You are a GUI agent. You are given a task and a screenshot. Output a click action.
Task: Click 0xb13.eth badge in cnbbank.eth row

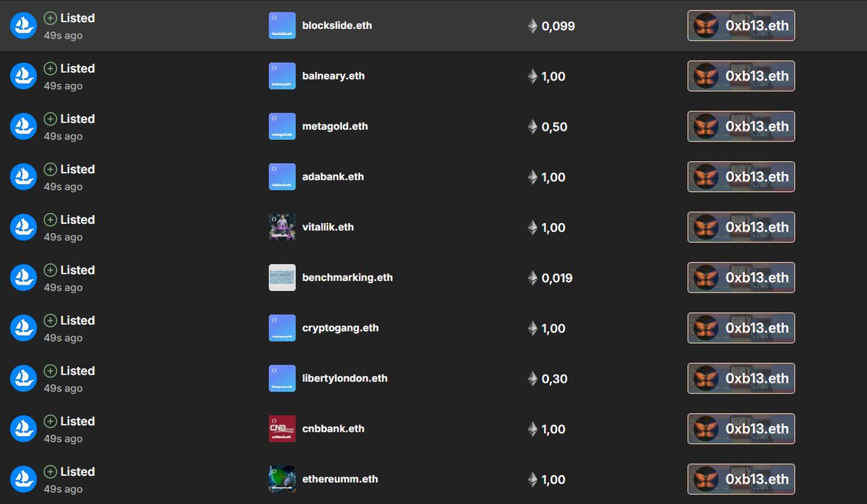[741, 429]
